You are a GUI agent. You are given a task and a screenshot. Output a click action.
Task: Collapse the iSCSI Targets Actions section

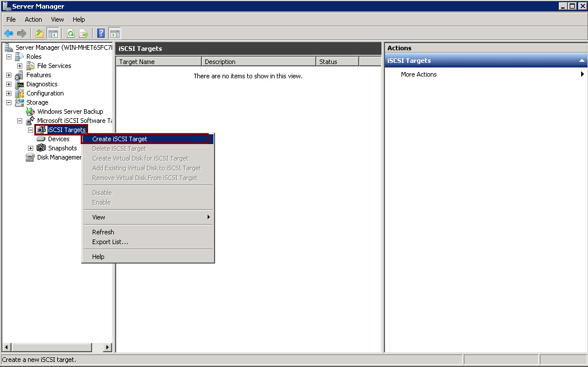[582, 61]
